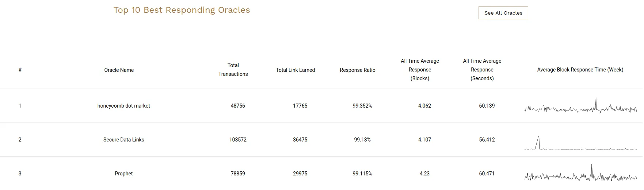Open the Secure Data Links oracle page
This screenshot has height=190, width=644.
[123, 140]
